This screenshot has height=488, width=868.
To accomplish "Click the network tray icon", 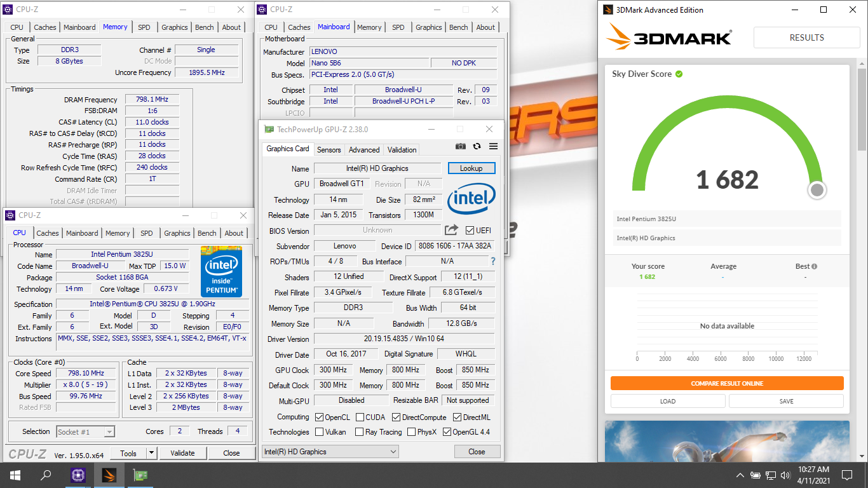I will point(771,475).
